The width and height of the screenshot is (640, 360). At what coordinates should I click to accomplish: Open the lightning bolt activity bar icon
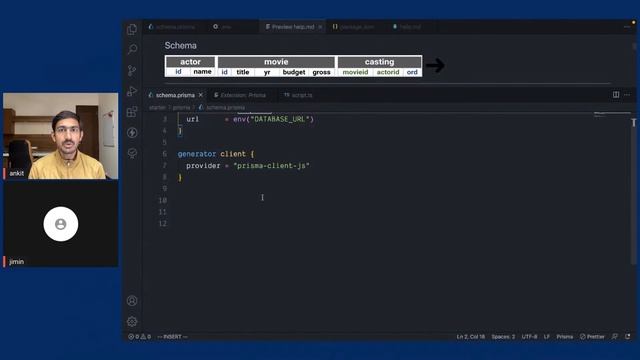(x=132, y=133)
